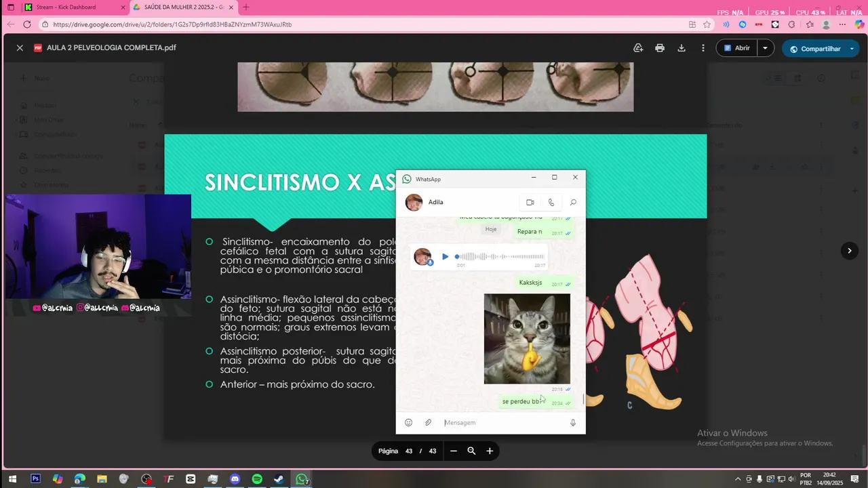Click the Abrir button
The image size is (868, 488).
click(x=736, y=48)
